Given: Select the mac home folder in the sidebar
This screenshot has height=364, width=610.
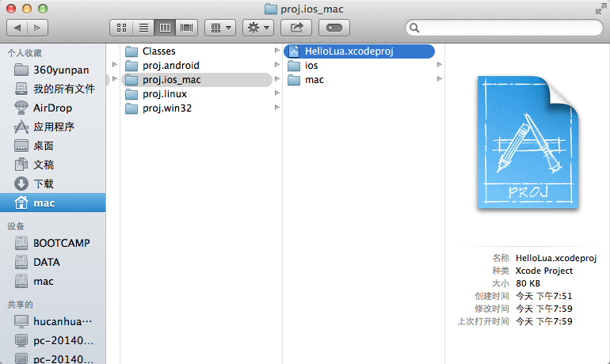Looking at the screenshot, I should 53,203.
